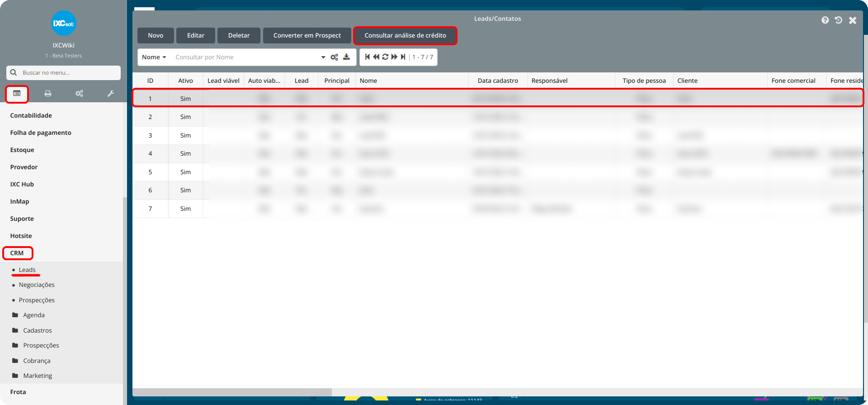The image size is (868, 405).
Task: Open the Frota menu
Action: pos(18,392)
